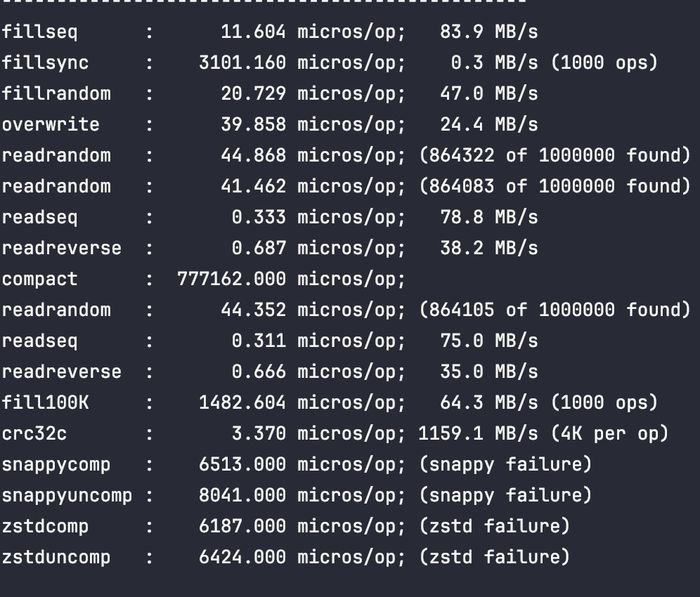Click the snappycomp snappy failure message
700x597 pixels.
coord(506,465)
